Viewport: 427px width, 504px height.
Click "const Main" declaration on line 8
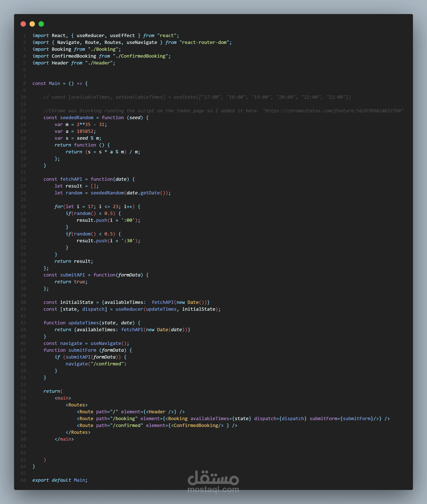coord(46,83)
